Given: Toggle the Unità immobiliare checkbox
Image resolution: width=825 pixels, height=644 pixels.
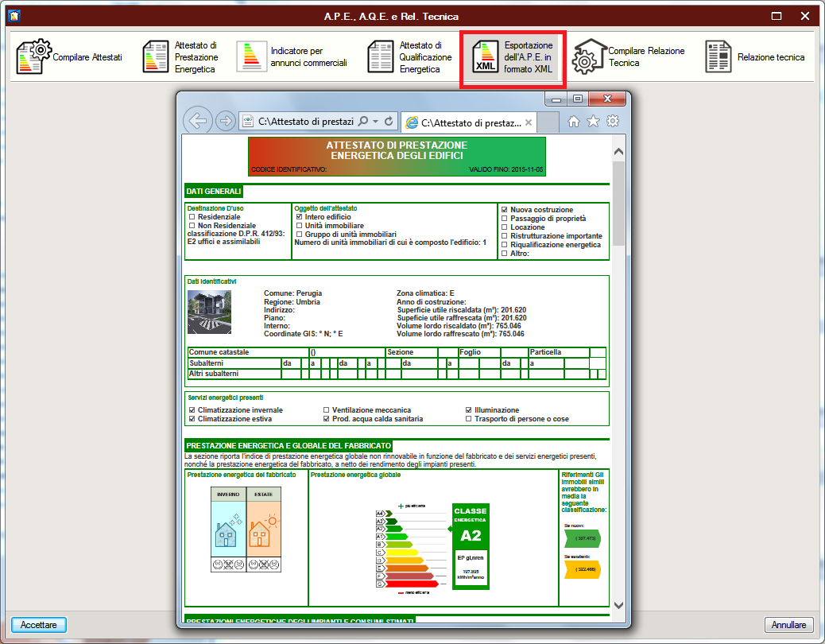Looking at the screenshot, I should pos(300,225).
